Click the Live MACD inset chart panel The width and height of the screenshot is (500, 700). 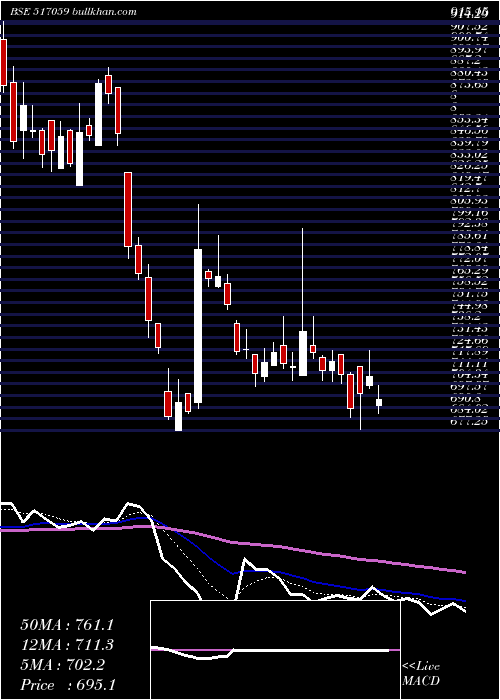coord(275,650)
